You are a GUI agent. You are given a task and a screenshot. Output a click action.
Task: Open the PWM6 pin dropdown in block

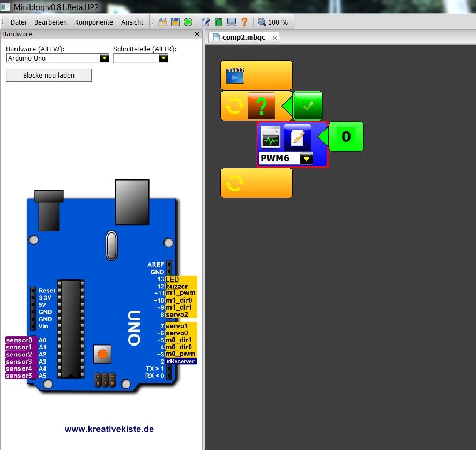pos(306,159)
